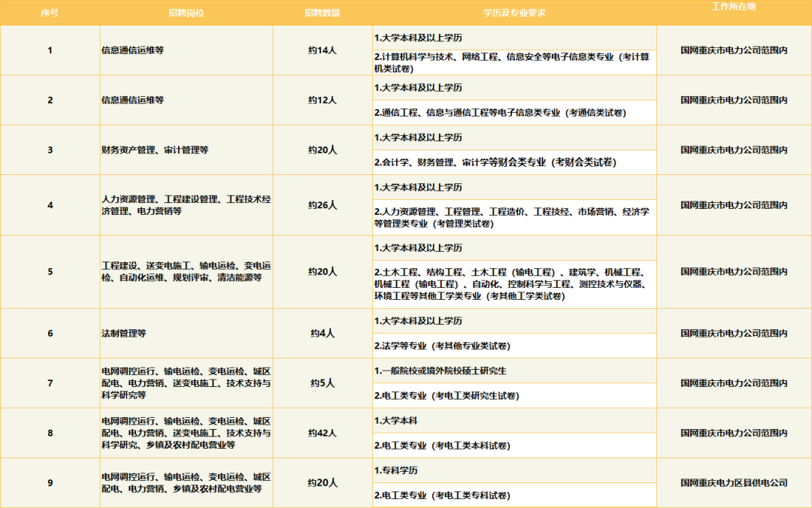Select the 约12人 quantity cell

click(323, 100)
